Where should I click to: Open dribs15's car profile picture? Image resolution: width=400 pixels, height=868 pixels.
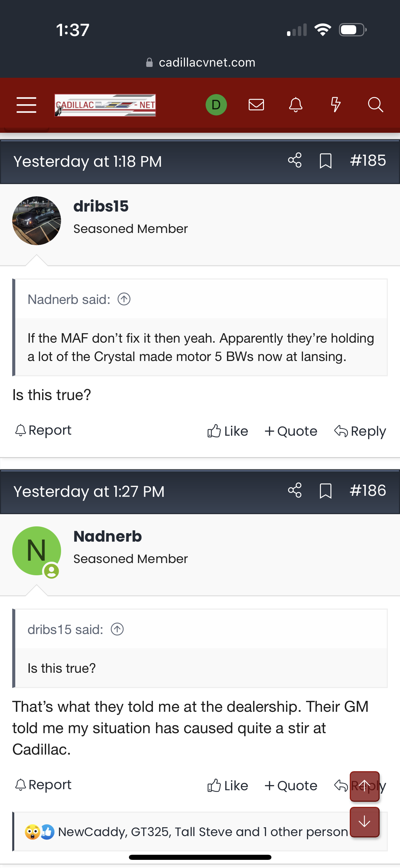(x=37, y=221)
